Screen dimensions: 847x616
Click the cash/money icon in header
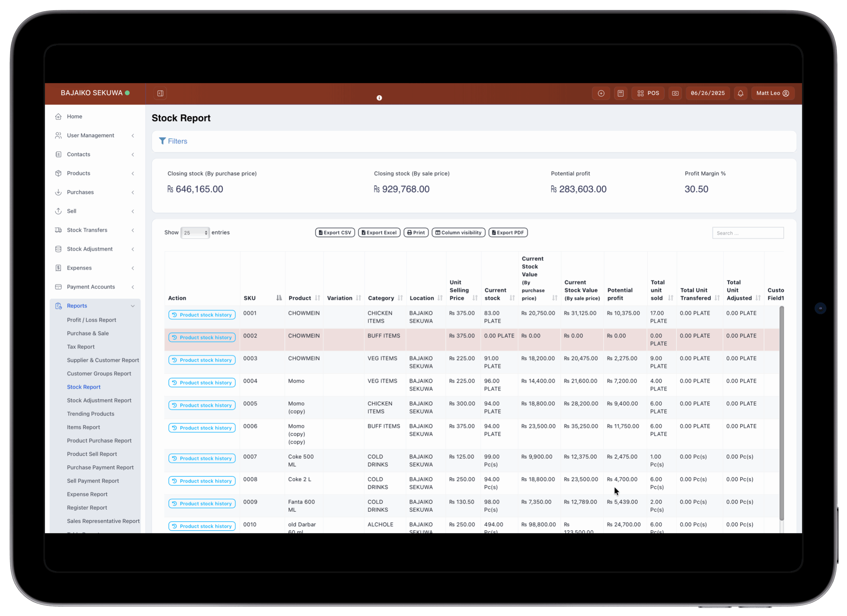tap(675, 93)
